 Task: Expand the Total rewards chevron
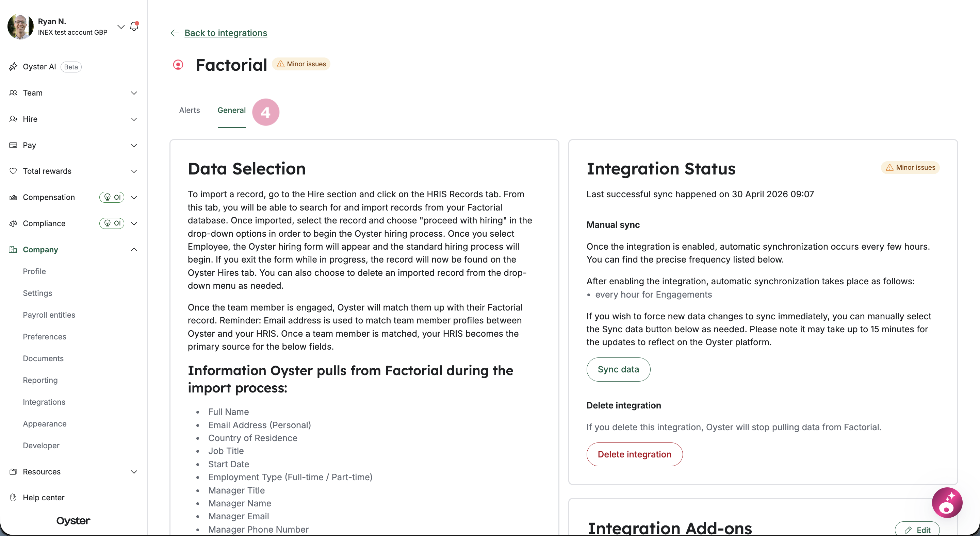click(134, 171)
